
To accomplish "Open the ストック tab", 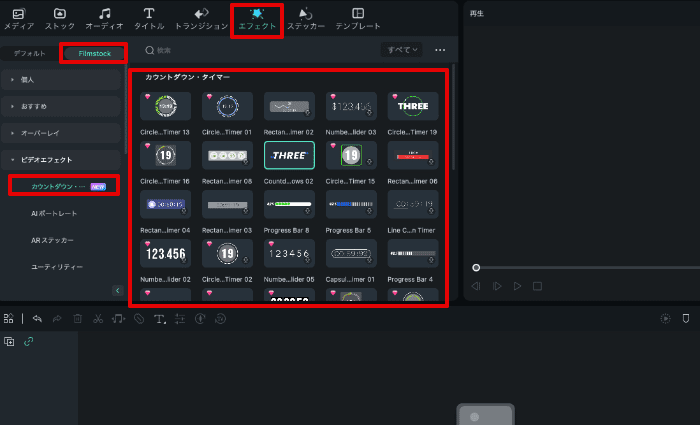I will pos(60,19).
